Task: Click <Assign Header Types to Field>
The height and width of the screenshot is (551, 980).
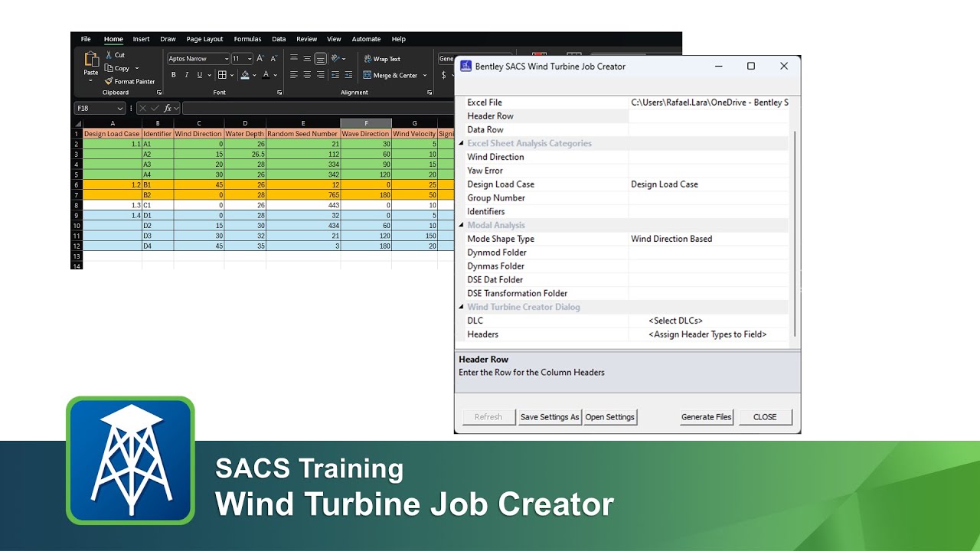Action: coord(707,334)
